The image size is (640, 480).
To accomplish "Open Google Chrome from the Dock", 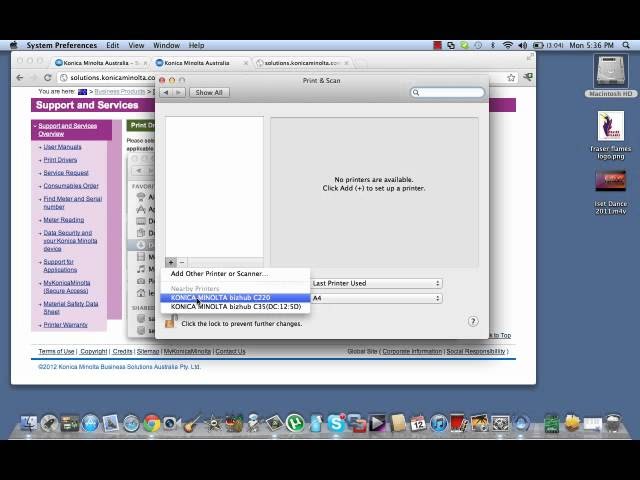I will click(x=151, y=423).
